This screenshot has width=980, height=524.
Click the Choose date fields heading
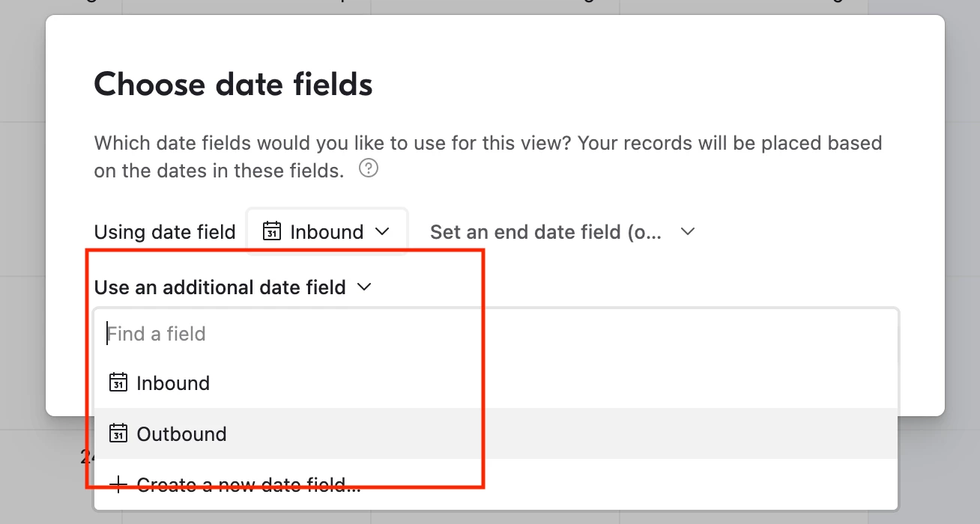pos(233,85)
